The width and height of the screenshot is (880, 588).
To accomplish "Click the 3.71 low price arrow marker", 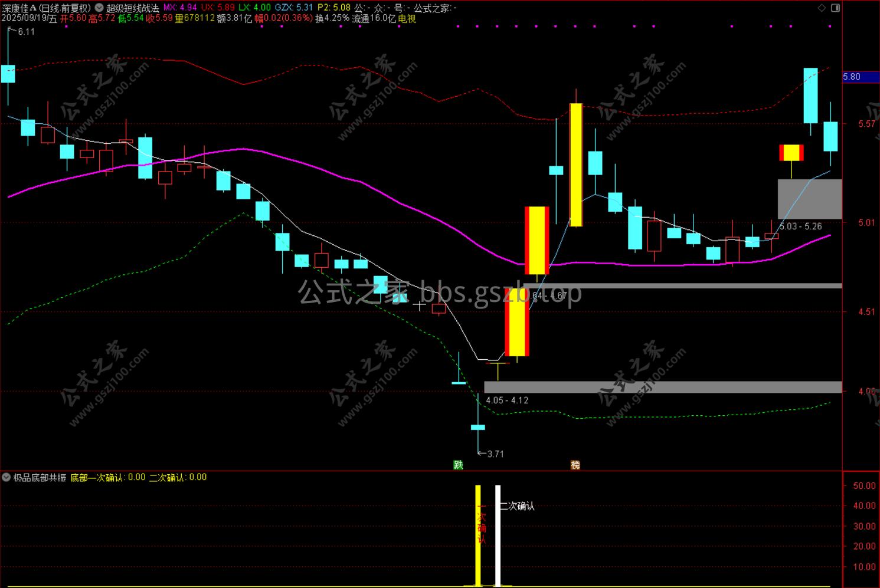I will (x=490, y=454).
